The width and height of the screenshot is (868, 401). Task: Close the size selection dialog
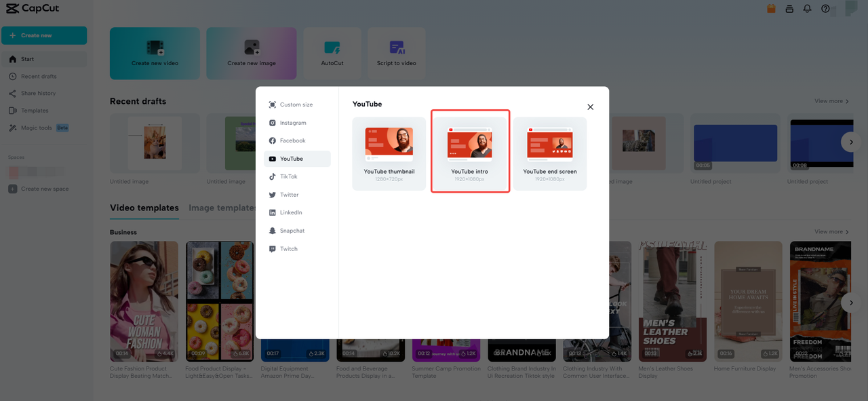tap(590, 107)
